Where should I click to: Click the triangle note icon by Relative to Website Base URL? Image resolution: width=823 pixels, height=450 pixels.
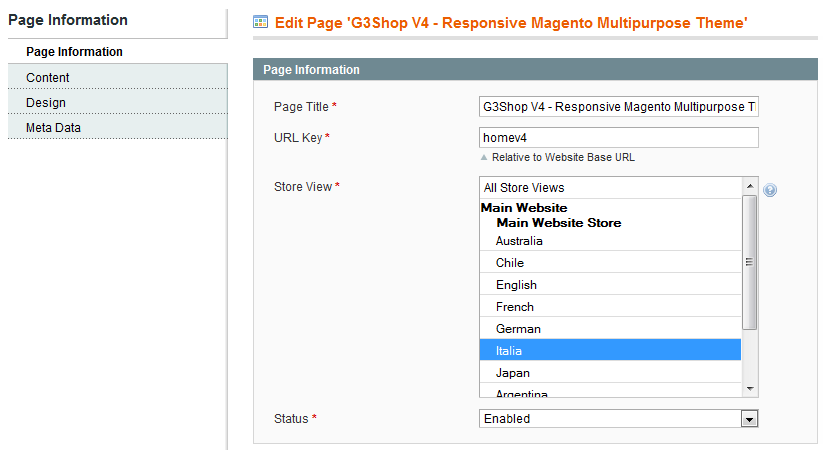click(x=484, y=157)
